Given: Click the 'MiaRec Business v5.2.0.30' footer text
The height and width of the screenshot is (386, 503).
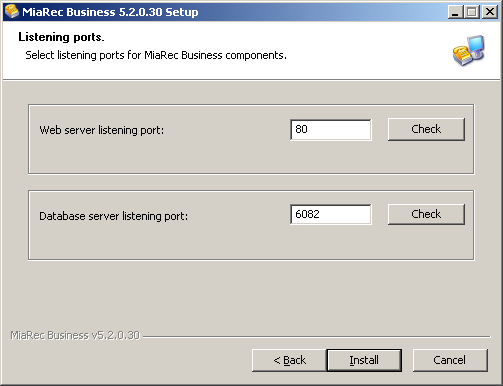Looking at the screenshot, I should pyautogui.click(x=75, y=335).
